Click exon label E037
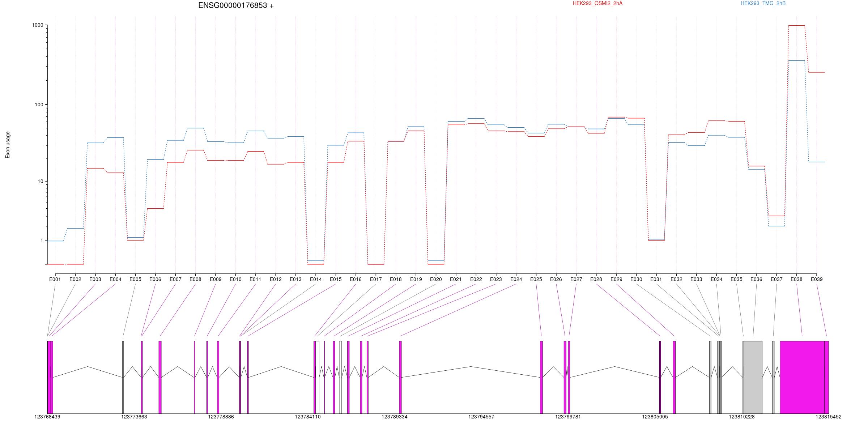The image size is (868, 434). 776,279
